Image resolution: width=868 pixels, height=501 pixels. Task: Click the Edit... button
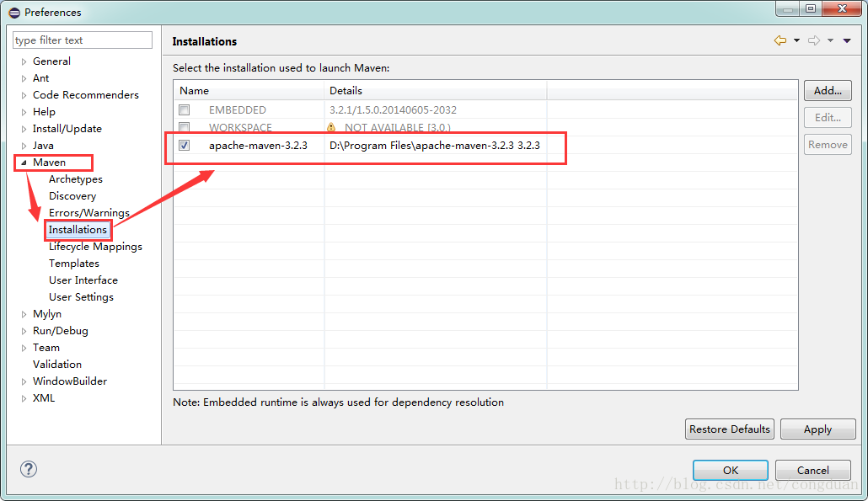tap(828, 117)
